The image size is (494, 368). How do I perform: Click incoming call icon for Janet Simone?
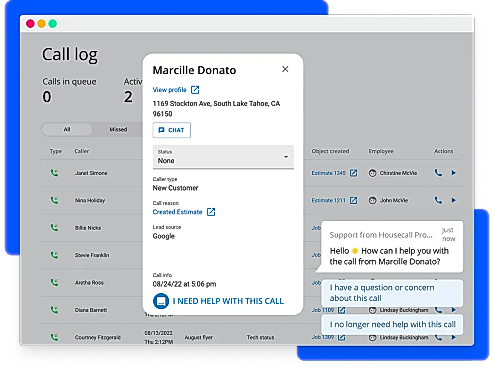click(x=54, y=173)
